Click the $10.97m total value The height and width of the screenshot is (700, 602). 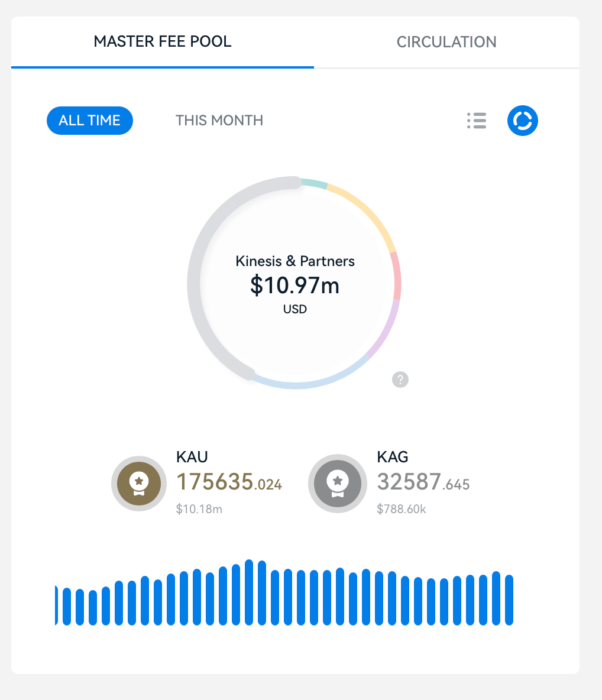point(294,286)
